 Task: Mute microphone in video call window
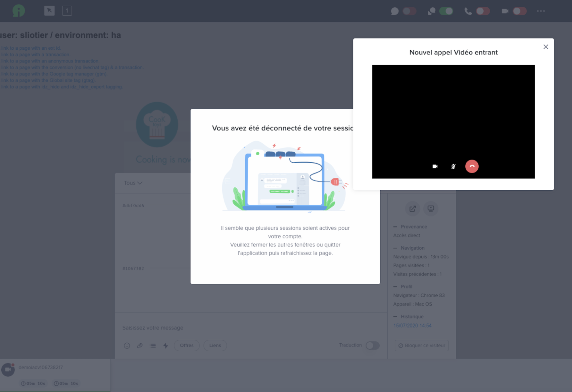coord(453,166)
